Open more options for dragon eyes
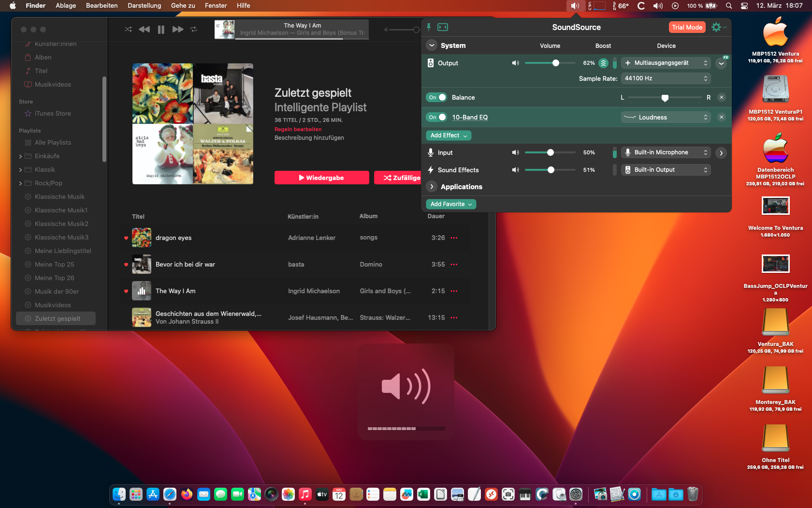812x508 pixels. (454, 238)
